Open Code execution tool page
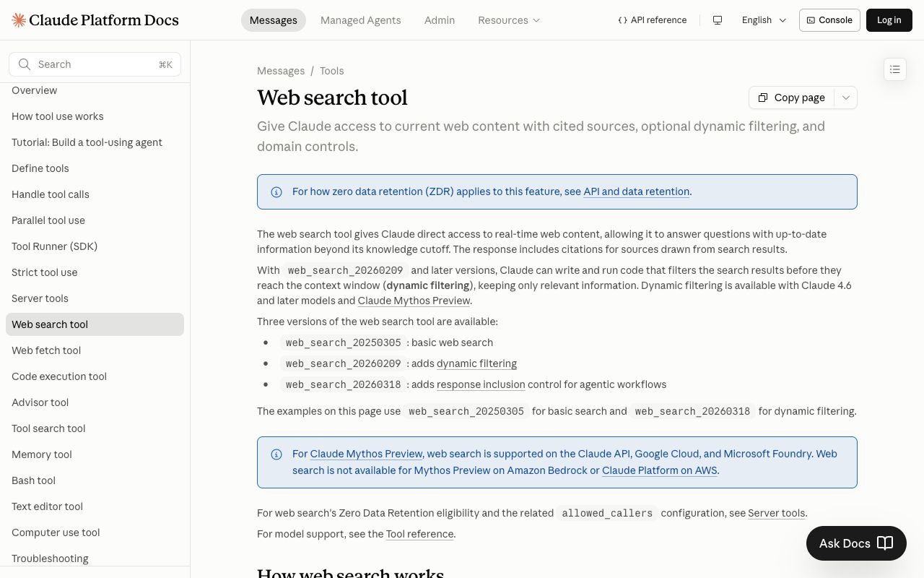This screenshot has width=924, height=578. pyautogui.click(x=95, y=376)
